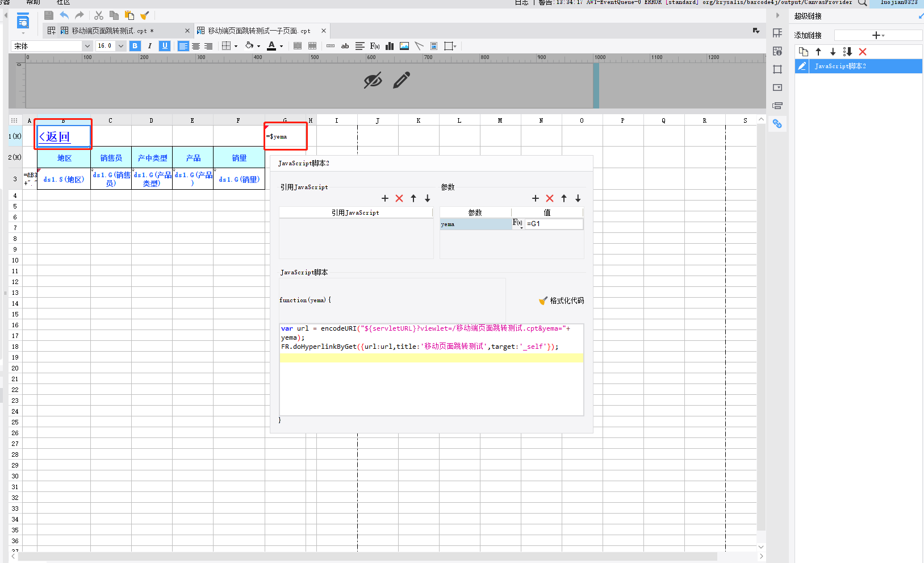Viewport: 924px width, 563px height.
Task: Click the preview report icon
Action: tap(23, 22)
